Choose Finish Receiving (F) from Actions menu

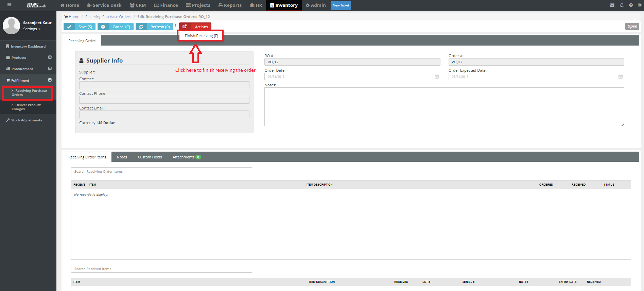(x=201, y=36)
